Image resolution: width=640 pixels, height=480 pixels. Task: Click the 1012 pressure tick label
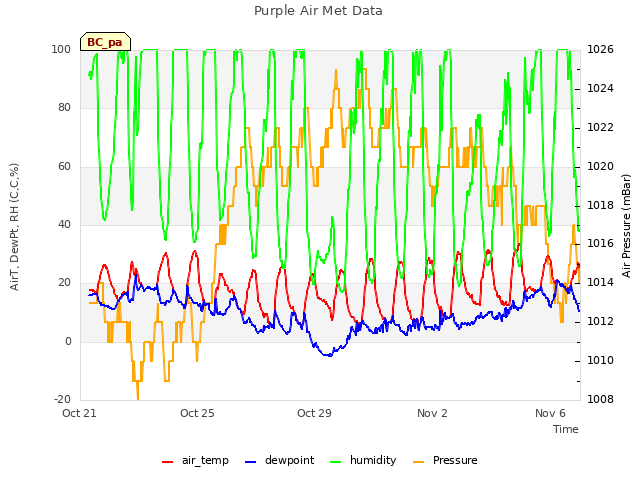click(x=600, y=321)
